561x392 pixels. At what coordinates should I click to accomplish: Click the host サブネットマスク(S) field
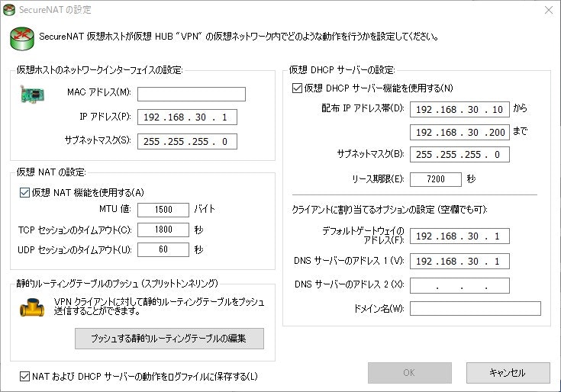[187, 142]
